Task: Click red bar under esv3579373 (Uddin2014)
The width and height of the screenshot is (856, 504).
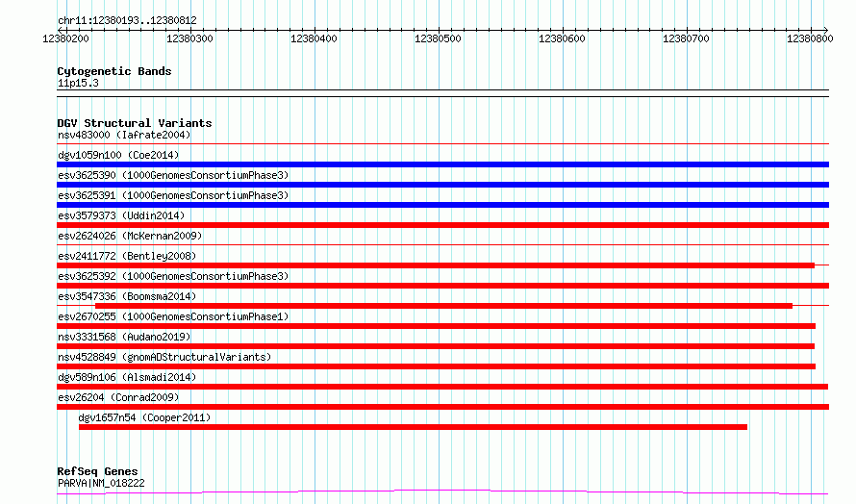Action: [442, 225]
